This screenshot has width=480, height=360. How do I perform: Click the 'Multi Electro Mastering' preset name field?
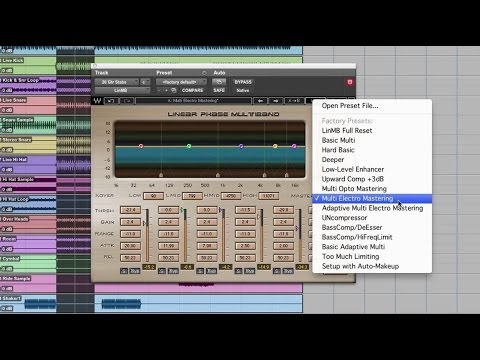193,101
